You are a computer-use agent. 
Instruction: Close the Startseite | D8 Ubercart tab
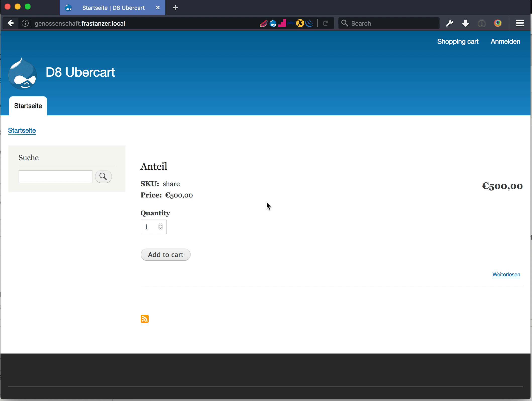click(x=158, y=8)
